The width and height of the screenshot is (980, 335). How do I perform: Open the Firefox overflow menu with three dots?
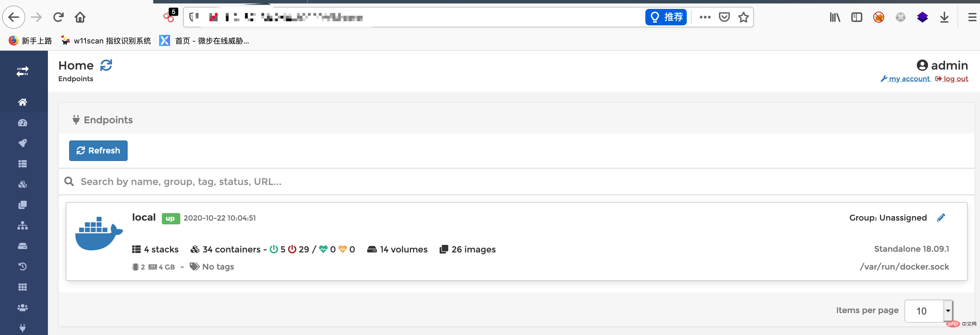[x=705, y=17]
